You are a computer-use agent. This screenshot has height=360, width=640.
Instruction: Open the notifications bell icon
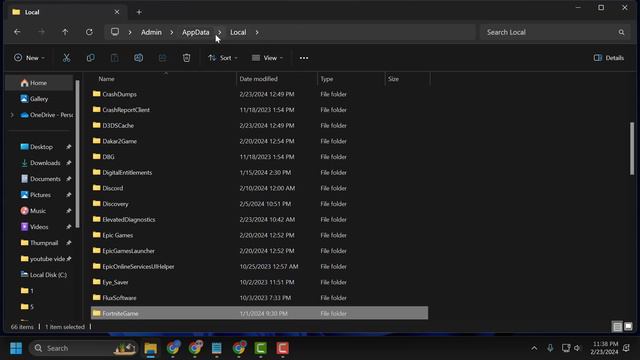click(627, 348)
